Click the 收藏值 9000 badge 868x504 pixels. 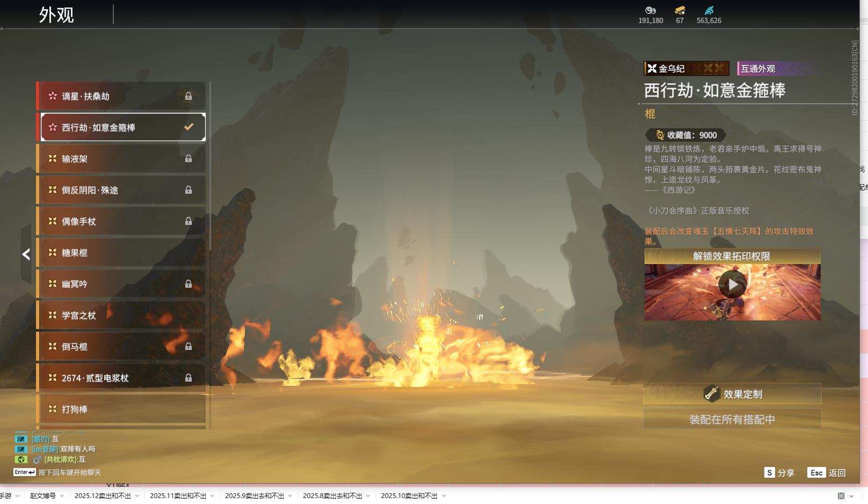click(686, 135)
